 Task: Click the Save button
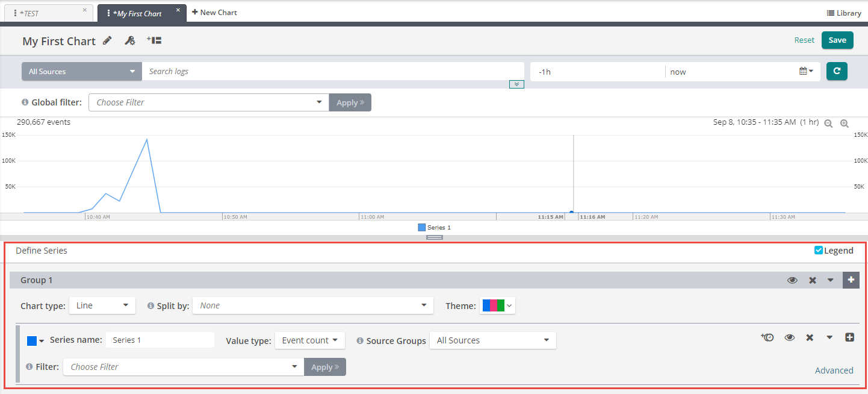(837, 40)
